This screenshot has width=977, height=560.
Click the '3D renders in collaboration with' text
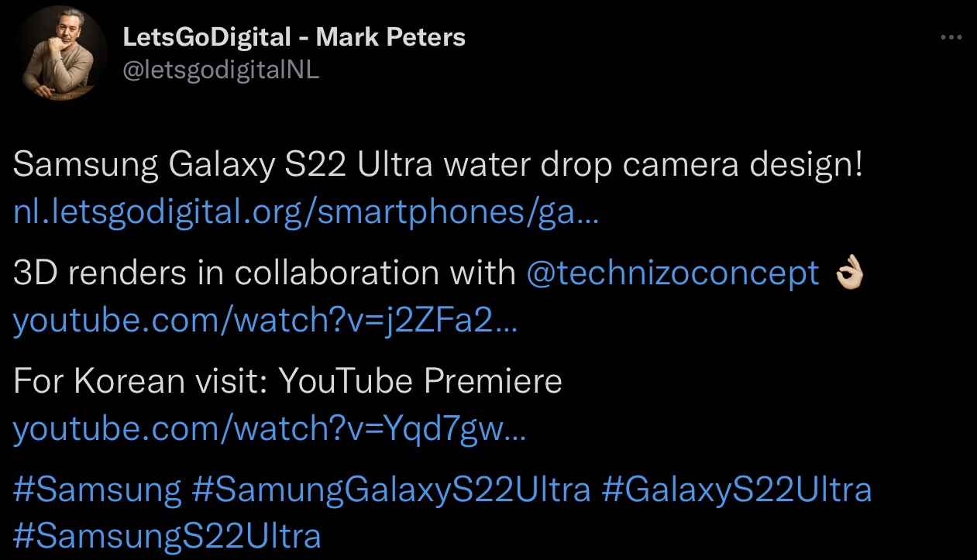point(265,273)
